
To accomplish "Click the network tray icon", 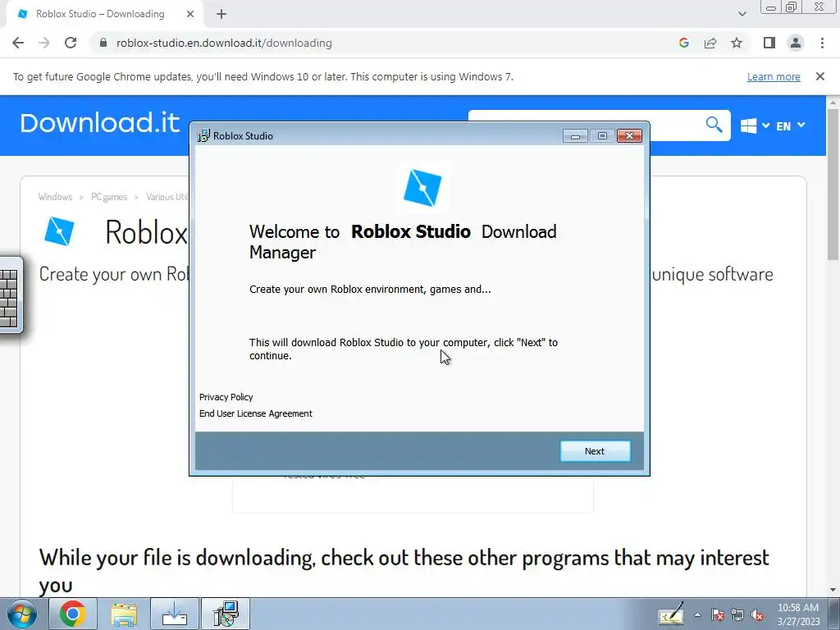I will pos(737,615).
